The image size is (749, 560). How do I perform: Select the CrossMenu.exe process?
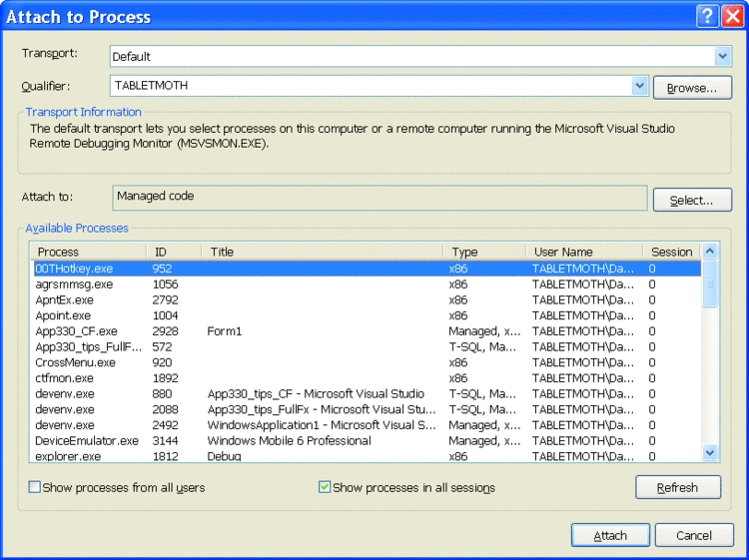(x=367, y=362)
